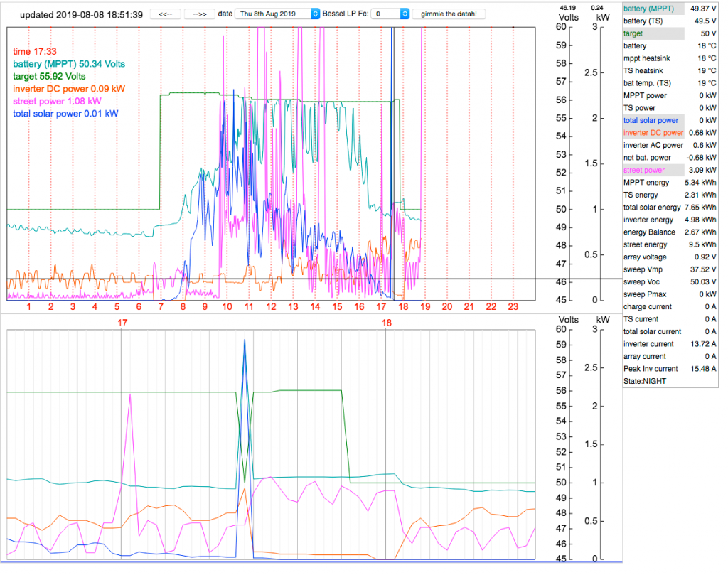Viewport: 728px width, 575px height.
Task: Click hour 21 on the upper chart axis
Action: point(469,306)
